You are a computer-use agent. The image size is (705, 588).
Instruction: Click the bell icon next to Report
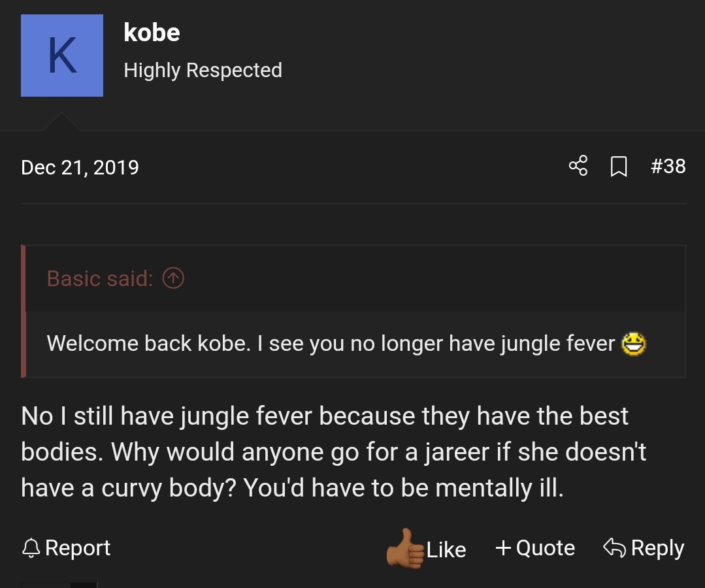pos(31,548)
